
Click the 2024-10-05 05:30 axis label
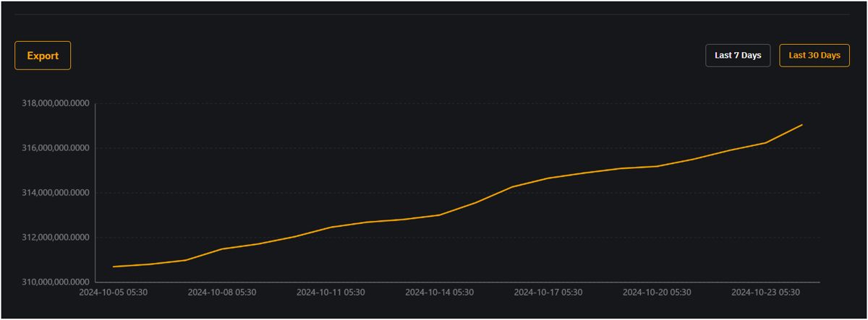114,293
